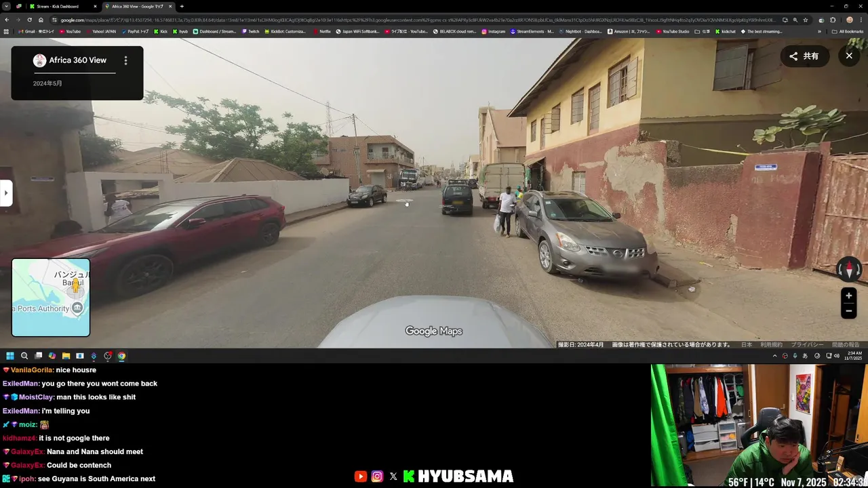
Task: Open the Nightbot Dashboard bookmark
Action: point(580,31)
